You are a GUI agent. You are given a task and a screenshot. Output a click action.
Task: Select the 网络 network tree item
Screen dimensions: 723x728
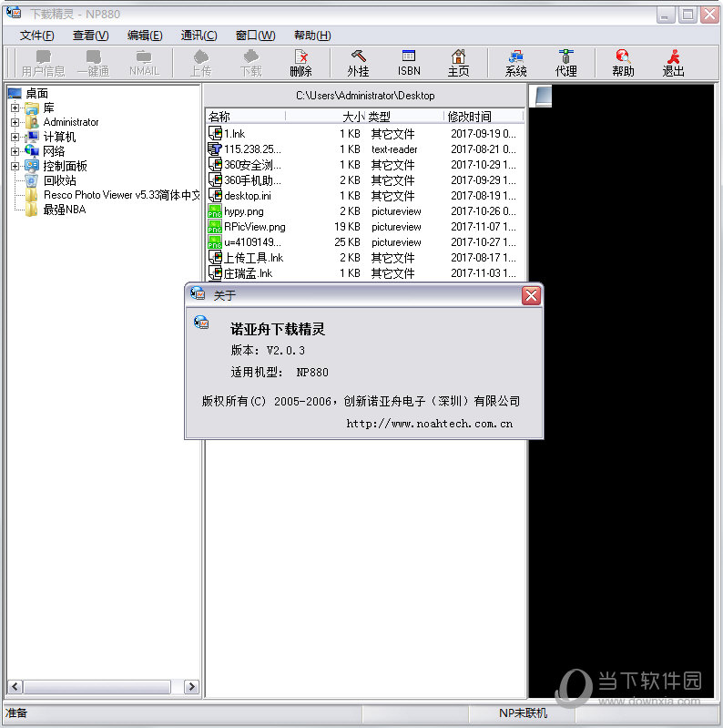point(54,151)
